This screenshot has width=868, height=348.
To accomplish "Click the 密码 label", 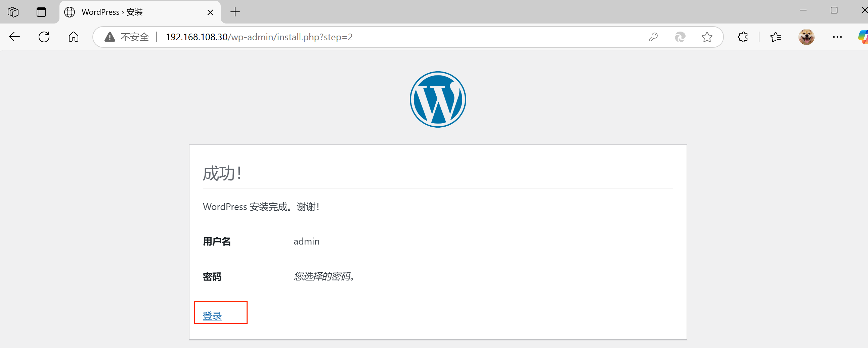I will click(212, 276).
